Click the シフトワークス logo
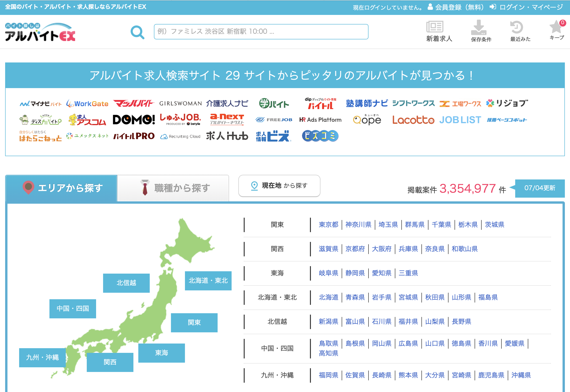Viewport: 570px width, 392px height. pos(414,103)
